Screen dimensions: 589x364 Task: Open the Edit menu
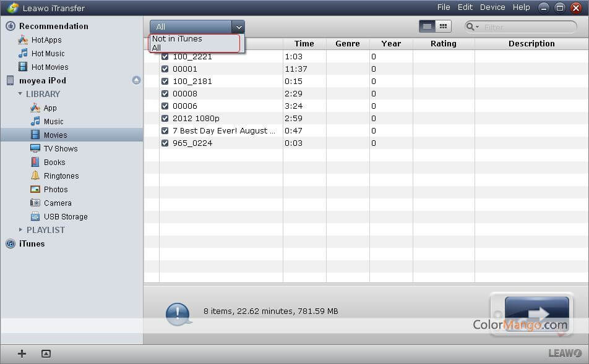tap(465, 7)
